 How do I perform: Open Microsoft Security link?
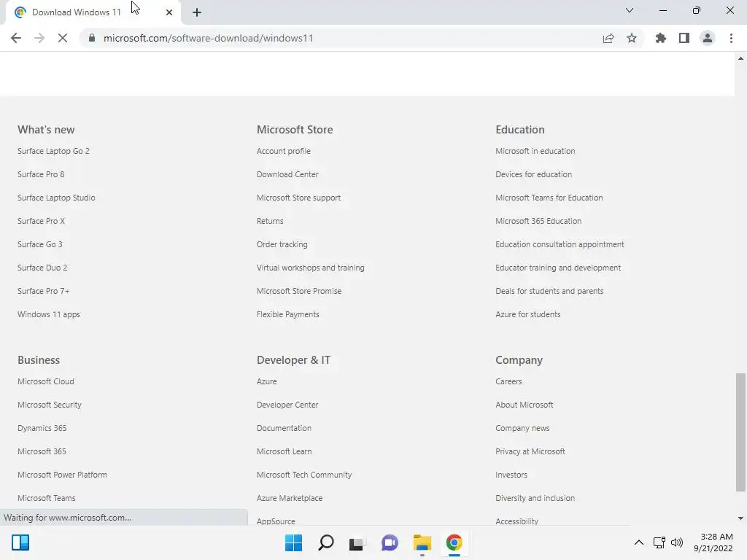coord(50,405)
